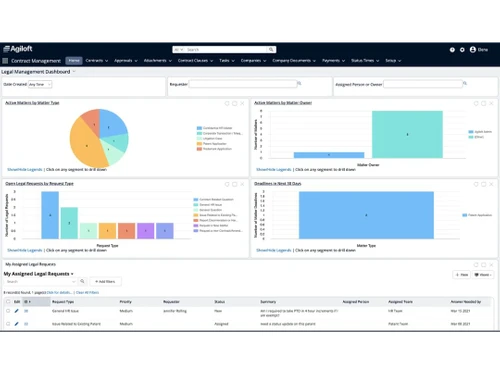The width and height of the screenshot is (500, 375).
Task: Click the top global Search input field
Action: (x=226, y=50)
